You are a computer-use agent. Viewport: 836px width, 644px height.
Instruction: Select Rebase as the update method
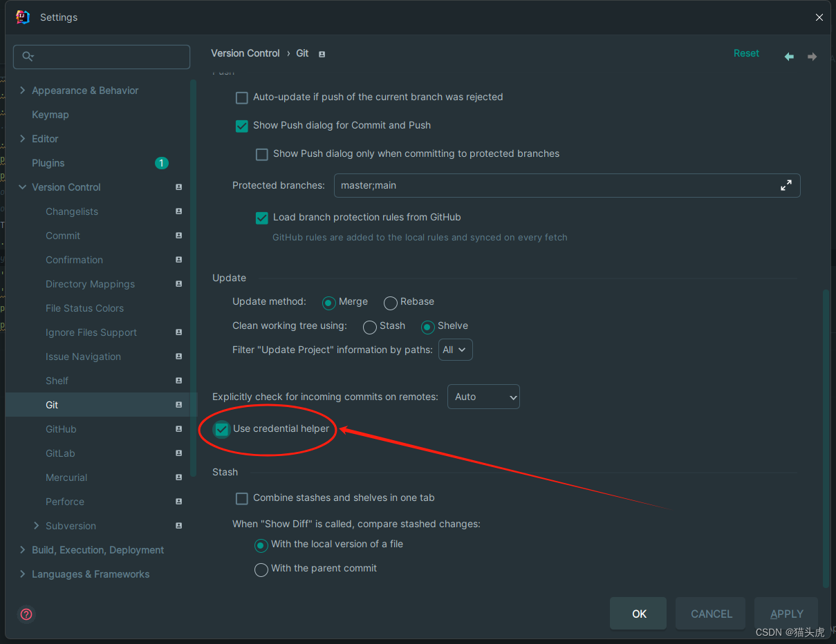390,303
